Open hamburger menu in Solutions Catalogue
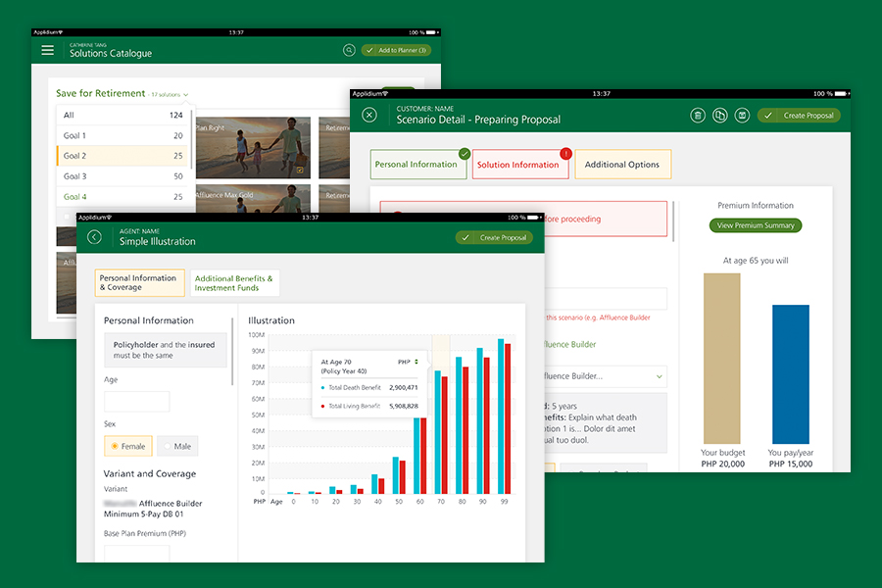Image resolution: width=882 pixels, height=588 pixels. click(x=48, y=50)
